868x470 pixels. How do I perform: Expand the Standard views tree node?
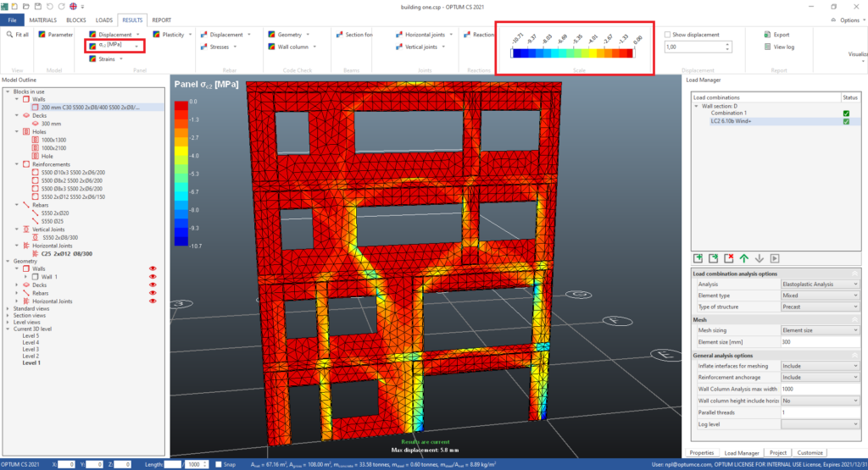point(8,309)
